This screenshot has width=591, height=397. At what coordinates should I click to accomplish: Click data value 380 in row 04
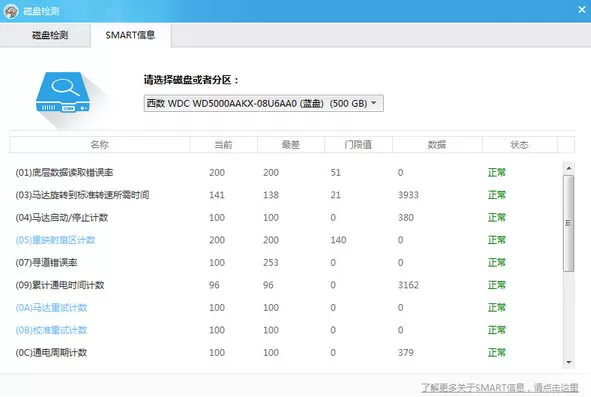click(x=406, y=218)
